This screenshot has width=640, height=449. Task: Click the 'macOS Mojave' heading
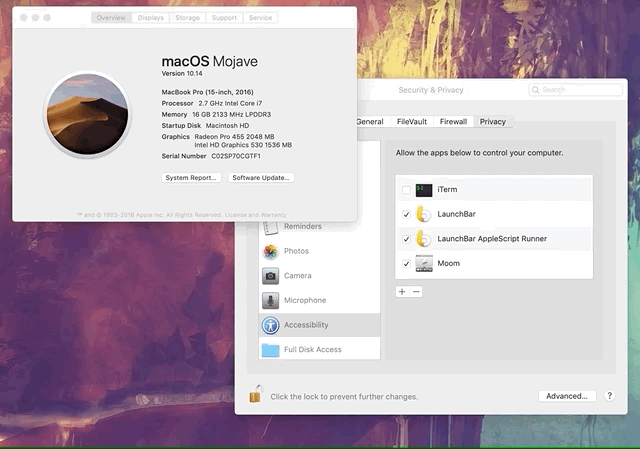[210, 62]
